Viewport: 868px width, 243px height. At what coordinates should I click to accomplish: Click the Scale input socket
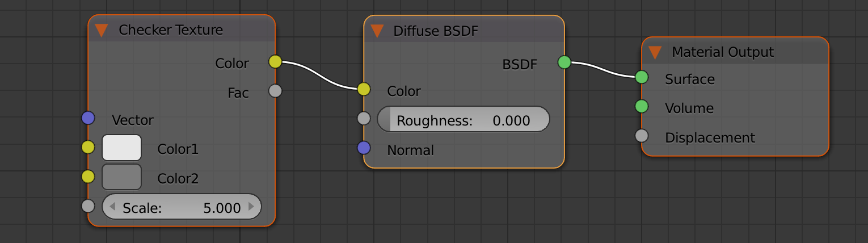88,206
